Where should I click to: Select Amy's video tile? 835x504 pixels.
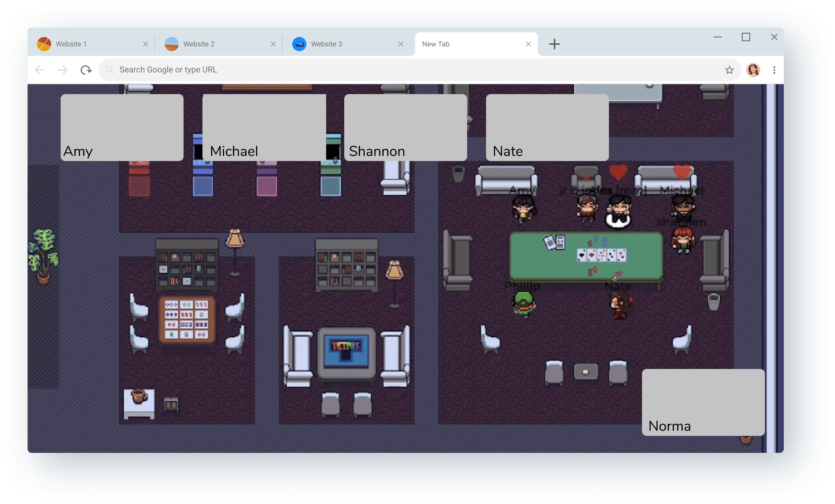(122, 127)
